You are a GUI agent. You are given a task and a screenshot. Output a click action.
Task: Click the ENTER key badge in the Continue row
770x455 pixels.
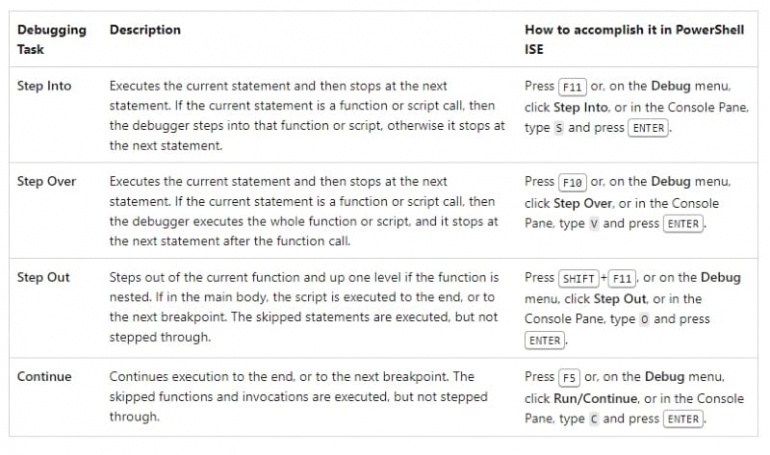pyautogui.click(x=684, y=420)
